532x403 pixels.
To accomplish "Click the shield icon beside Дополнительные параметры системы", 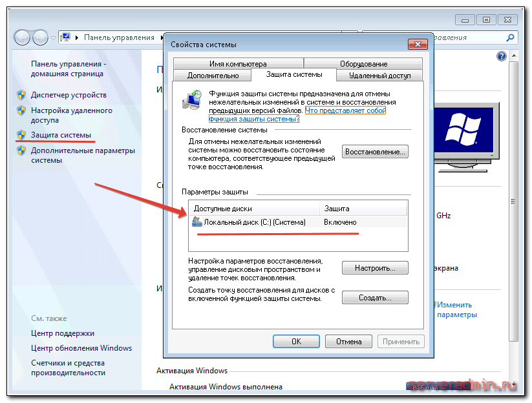I will (x=21, y=151).
